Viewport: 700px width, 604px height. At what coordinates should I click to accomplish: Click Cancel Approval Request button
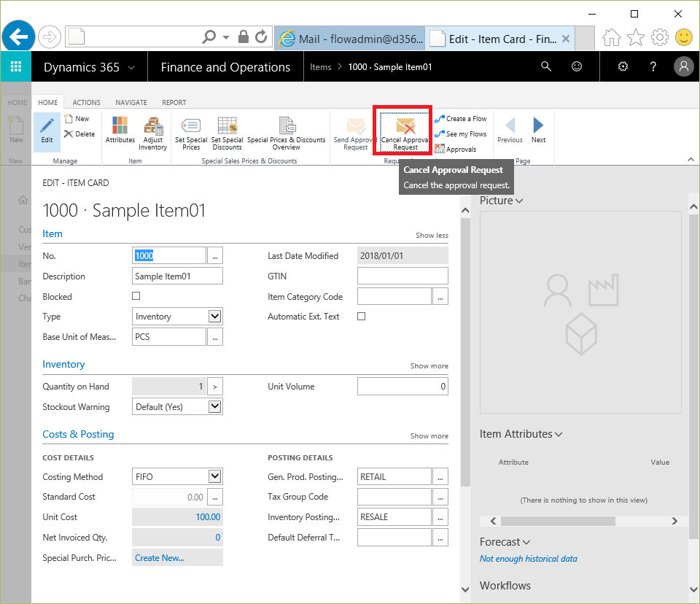pos(405,132)
